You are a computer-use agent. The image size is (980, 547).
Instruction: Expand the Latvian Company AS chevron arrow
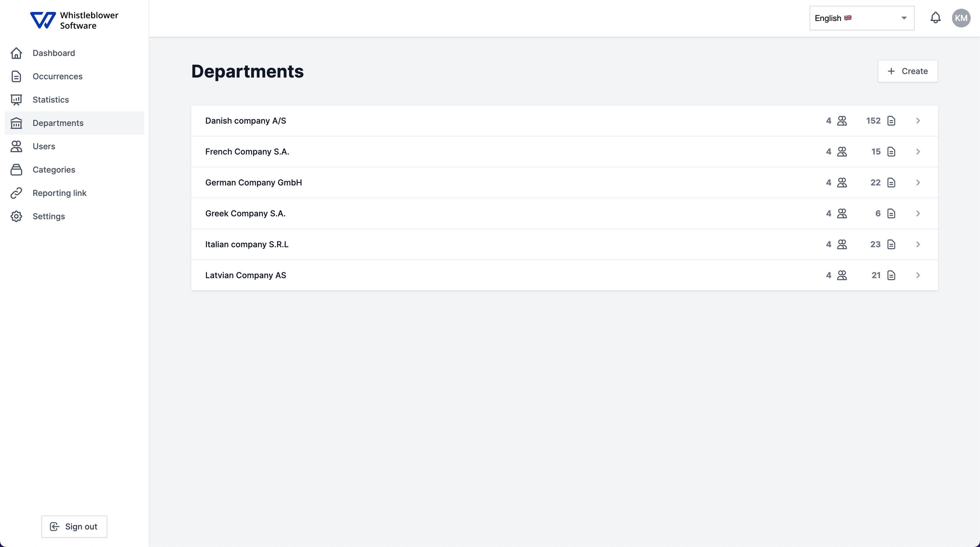tap(918, 276)
